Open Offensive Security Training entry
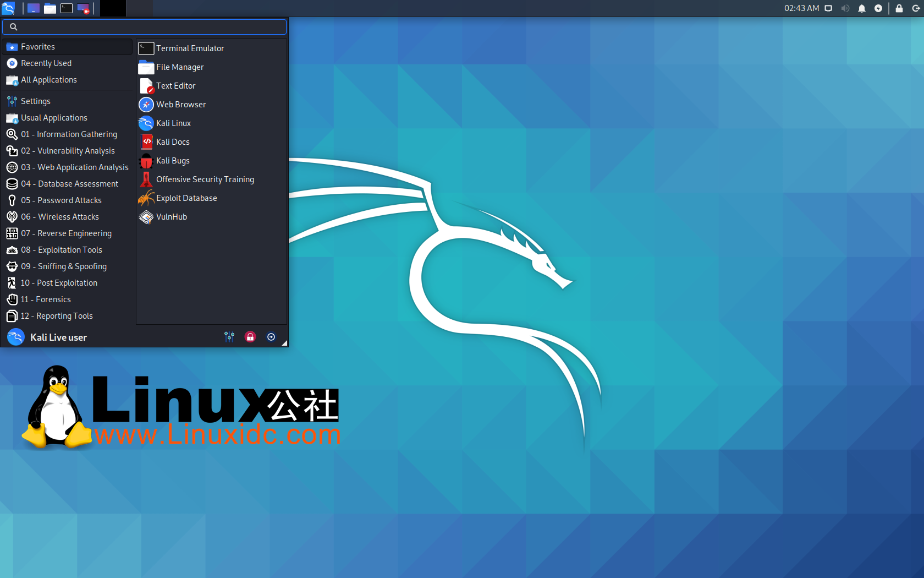924x578 pixels. 211,179
